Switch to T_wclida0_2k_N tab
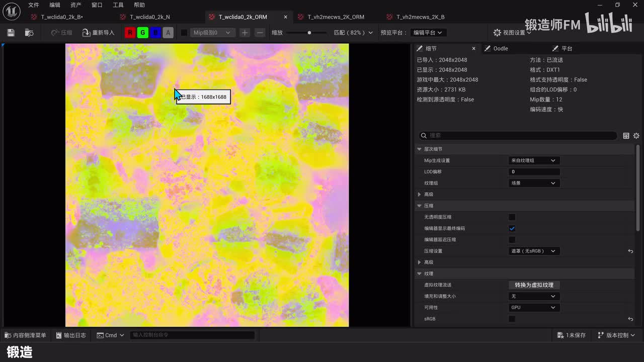Viewport: 644px width, 362px height. [149, 17]
